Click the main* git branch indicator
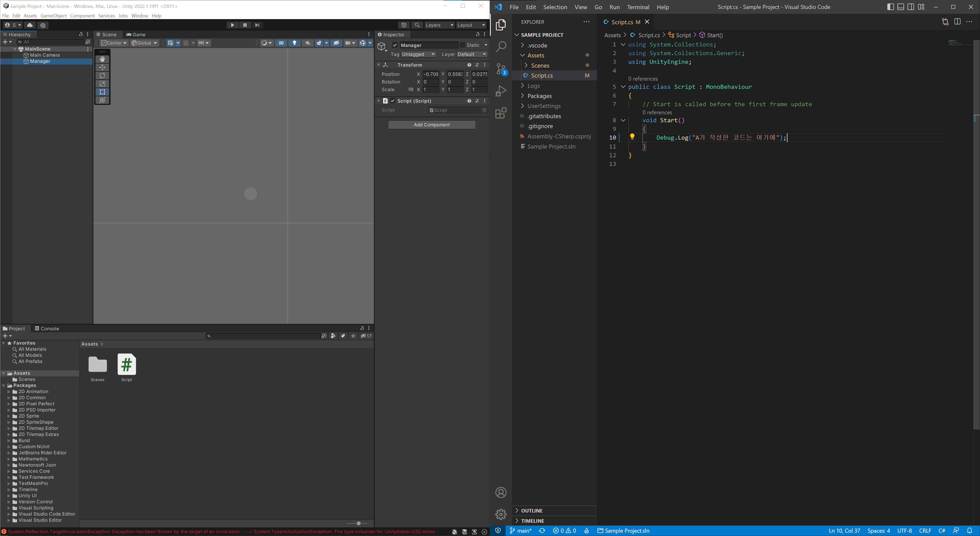980x536 pixels. pyautogui.click(x=520, y=531)
